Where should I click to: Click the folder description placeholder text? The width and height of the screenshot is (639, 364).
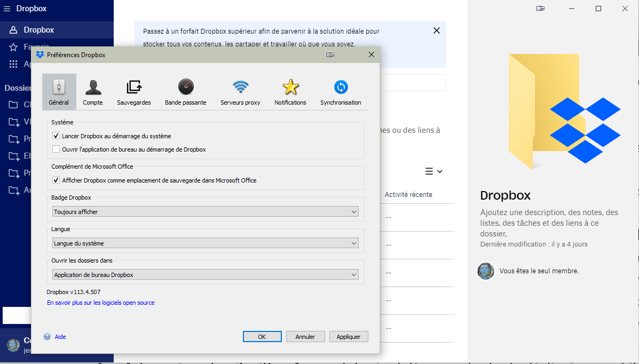(x=549, y=223)
